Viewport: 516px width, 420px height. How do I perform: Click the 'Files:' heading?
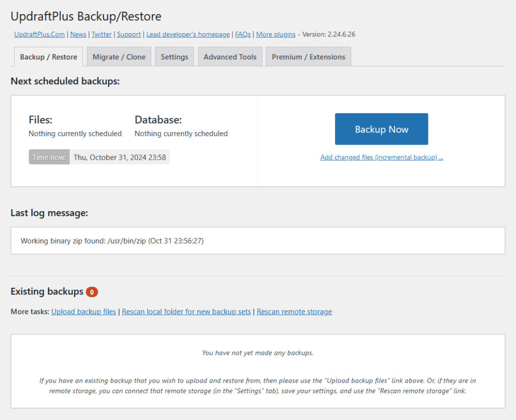40,120
